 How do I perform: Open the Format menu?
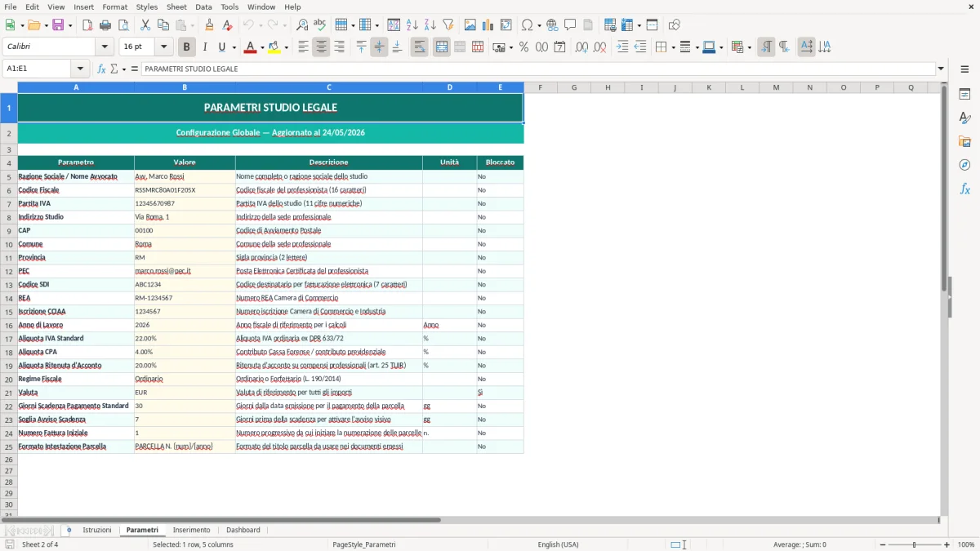coord(114,7)
